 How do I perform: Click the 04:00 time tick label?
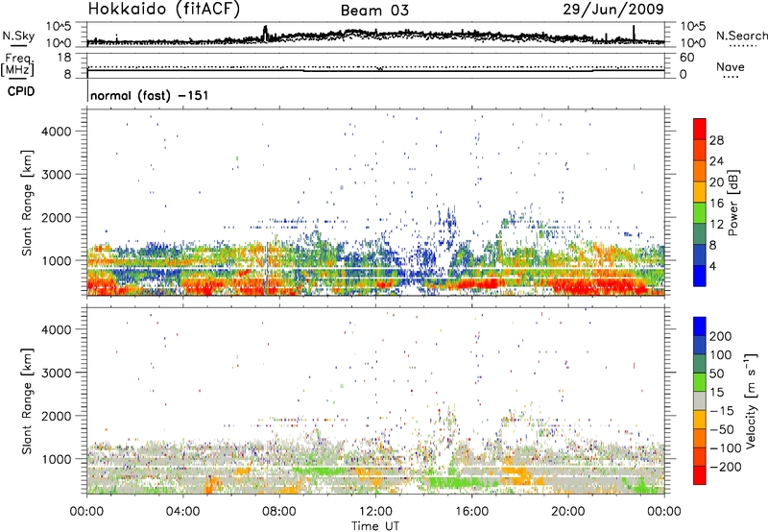(182, 512)
